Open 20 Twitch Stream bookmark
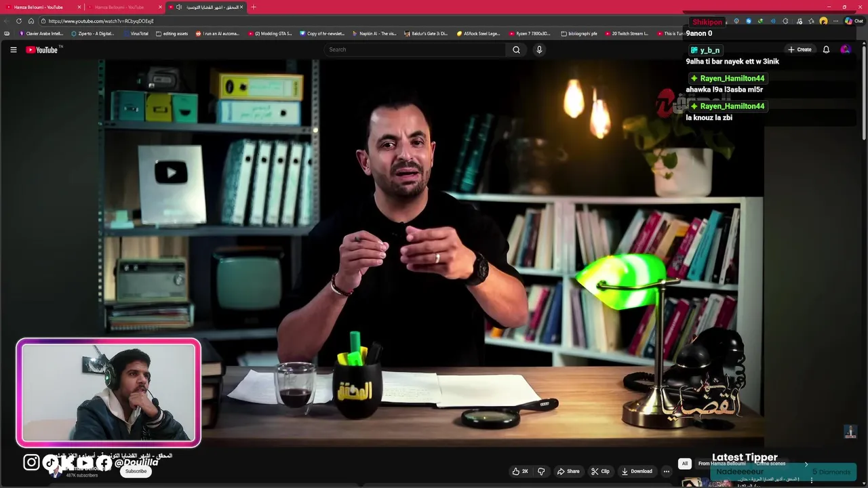Viewport: 868px width, 488px height. pyautogui.click(x=627, y=33)
